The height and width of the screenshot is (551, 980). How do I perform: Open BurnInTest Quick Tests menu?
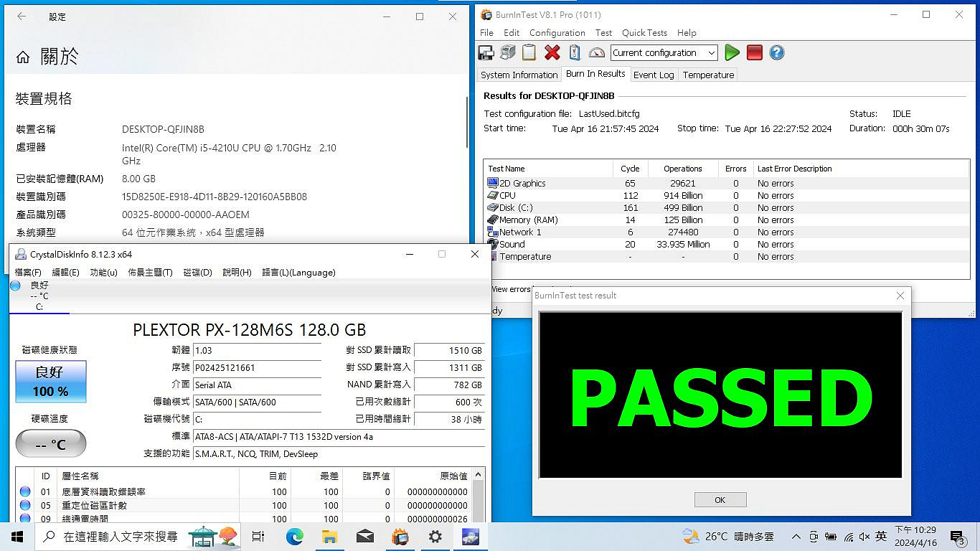click(x=644, y=32)
